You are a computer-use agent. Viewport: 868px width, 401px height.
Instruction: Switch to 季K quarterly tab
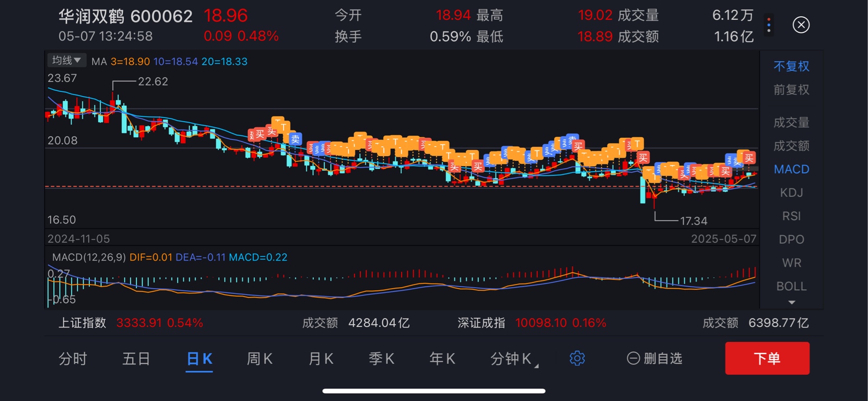click(x=382, y=359)
